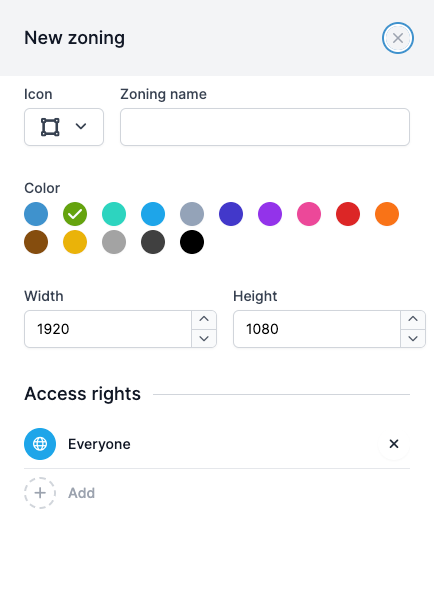Choose the yellow color swatch
The width and height of the screenshot is (447, 601).
click(75, 242)
